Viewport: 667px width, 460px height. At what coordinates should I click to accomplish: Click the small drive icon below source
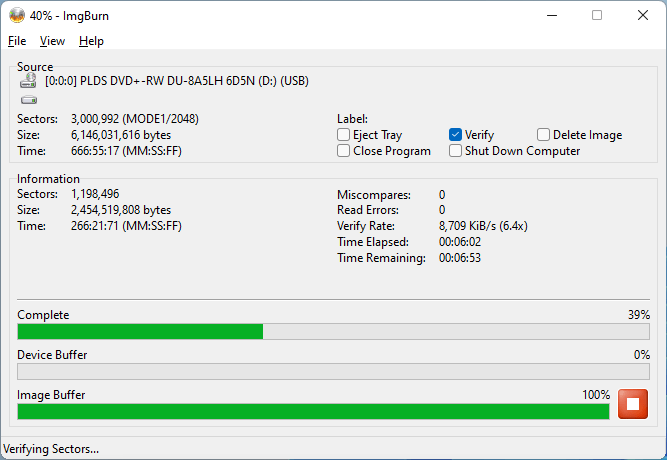(27, 100)
